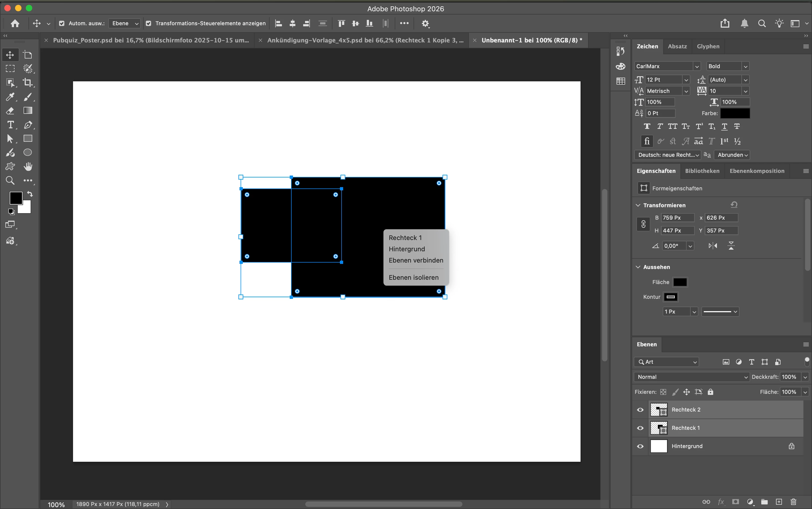Uncheck the Autom. ausw. checkbox

click(61, 23)
